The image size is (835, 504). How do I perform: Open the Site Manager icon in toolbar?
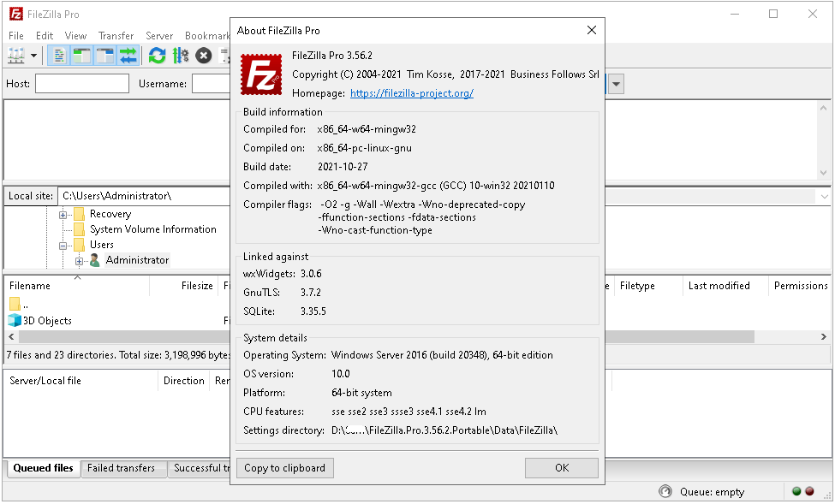point(16,56)
